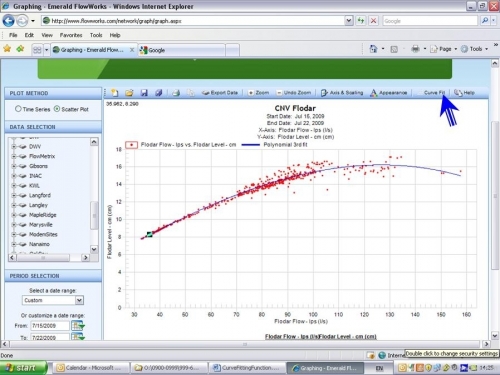Open the Favorites menu
The height and width of the screenshot is (375, 500).
(71, 35)
